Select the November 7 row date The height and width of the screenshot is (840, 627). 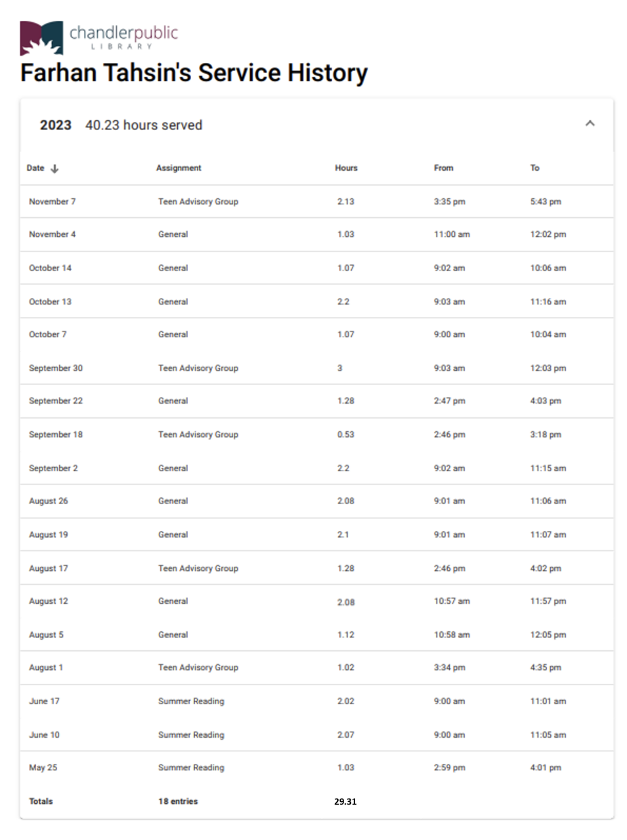coord(52,201)
